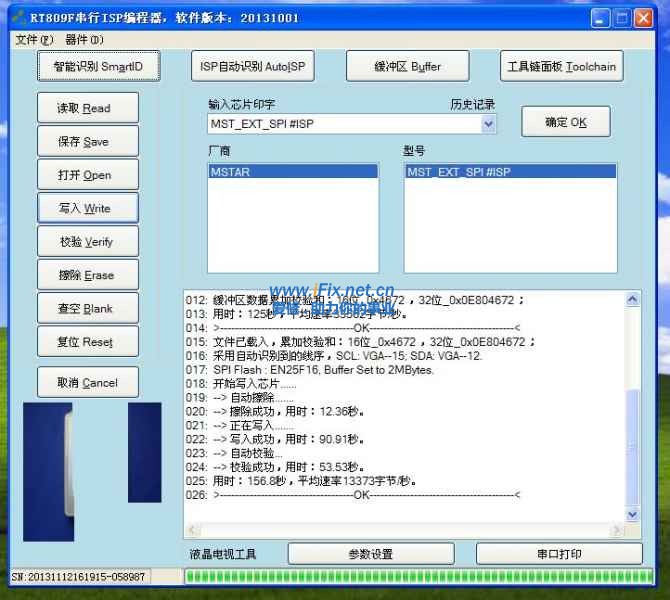
Task: Select MSTAR in the 厂商 list
Action: point(293,172)
